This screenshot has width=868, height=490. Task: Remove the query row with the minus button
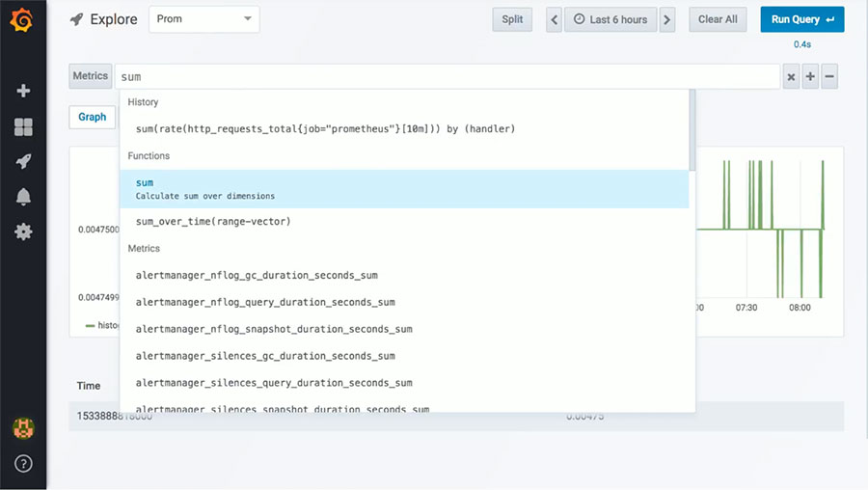pos(829,77)
